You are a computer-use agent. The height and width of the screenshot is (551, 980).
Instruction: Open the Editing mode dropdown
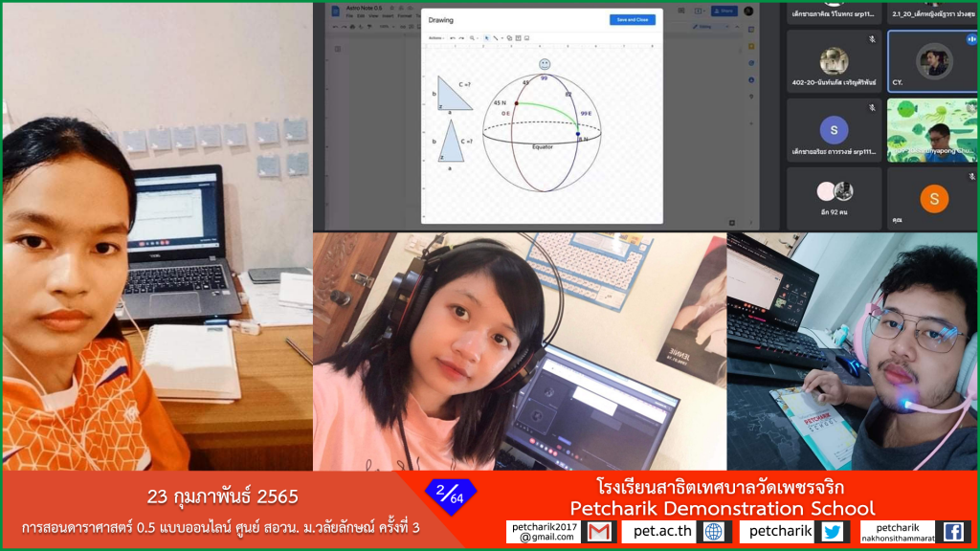tap(710, 27)
